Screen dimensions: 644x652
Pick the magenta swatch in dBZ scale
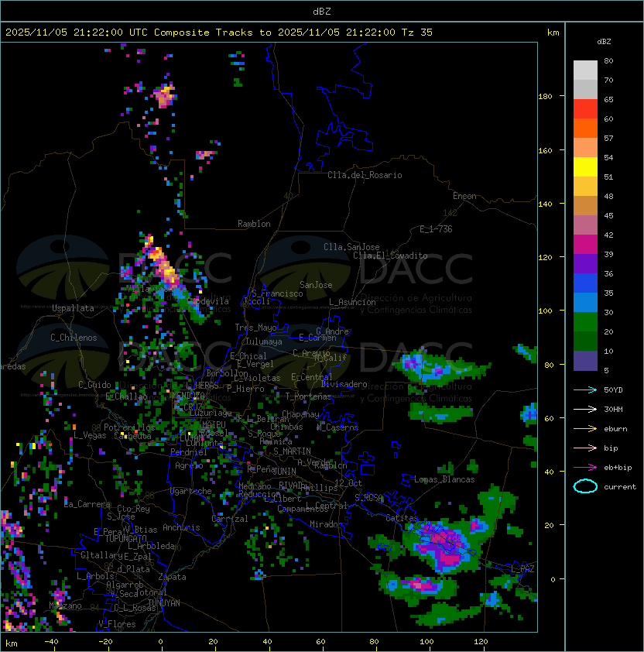coord(585,245)
